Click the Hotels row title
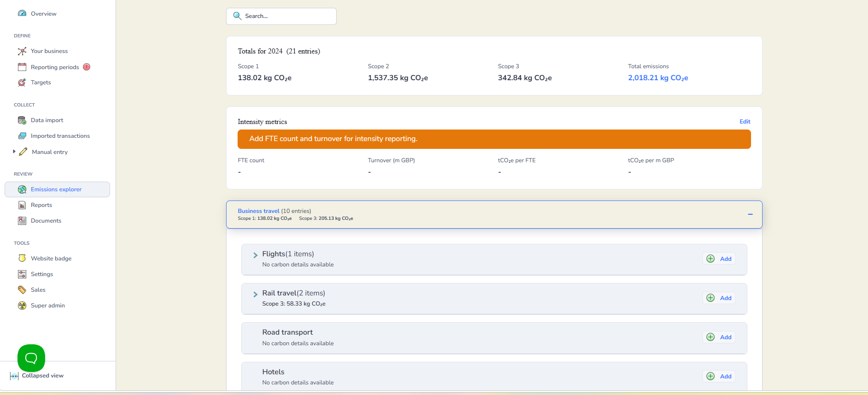 click(274, 372)
